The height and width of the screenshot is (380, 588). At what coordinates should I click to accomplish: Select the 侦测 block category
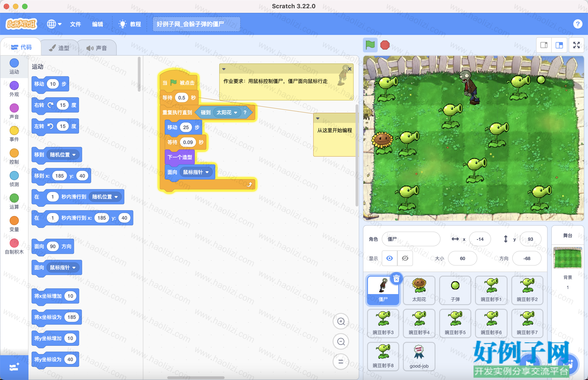(x=14, y=179)
